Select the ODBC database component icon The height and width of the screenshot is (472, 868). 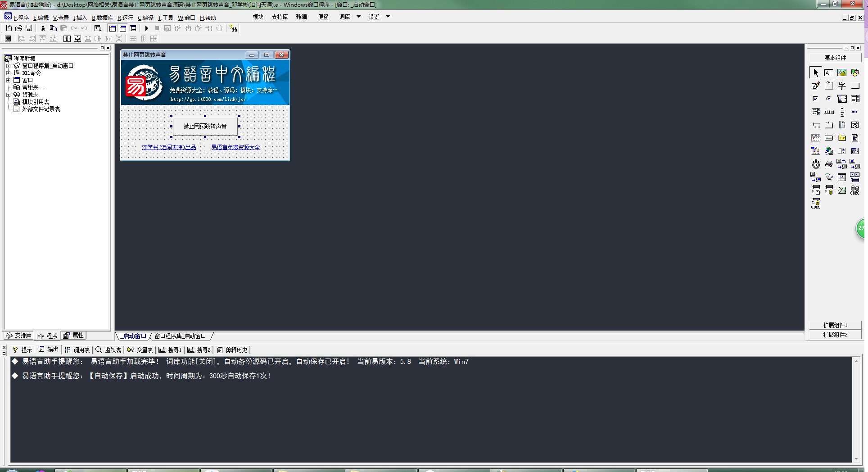pos(855,190)
